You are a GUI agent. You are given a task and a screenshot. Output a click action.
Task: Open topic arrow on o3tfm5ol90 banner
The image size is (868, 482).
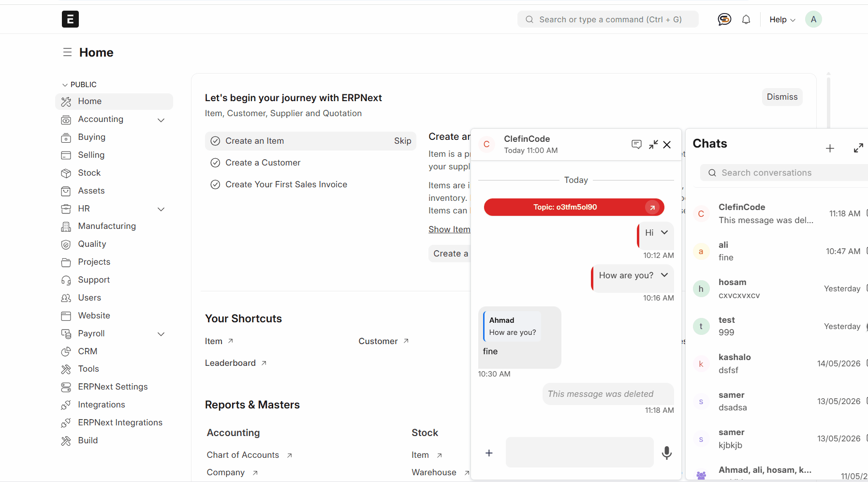[x=652, y=207]
